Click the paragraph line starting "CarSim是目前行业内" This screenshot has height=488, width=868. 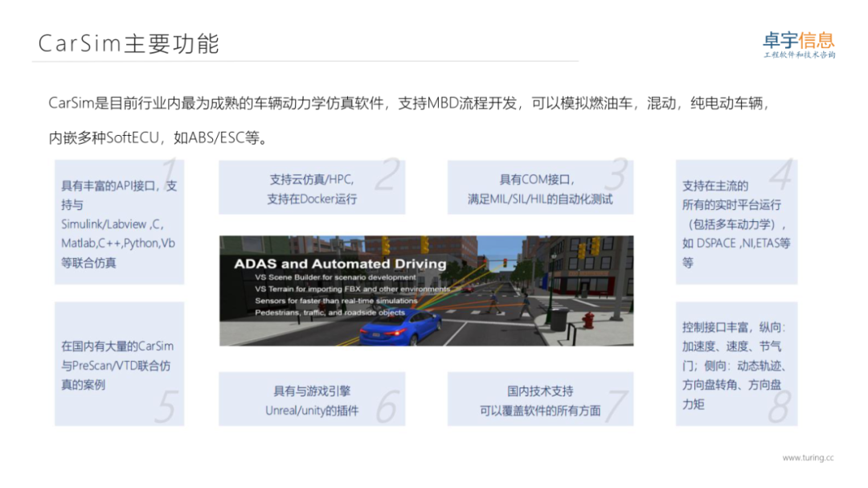pos(408,103)
